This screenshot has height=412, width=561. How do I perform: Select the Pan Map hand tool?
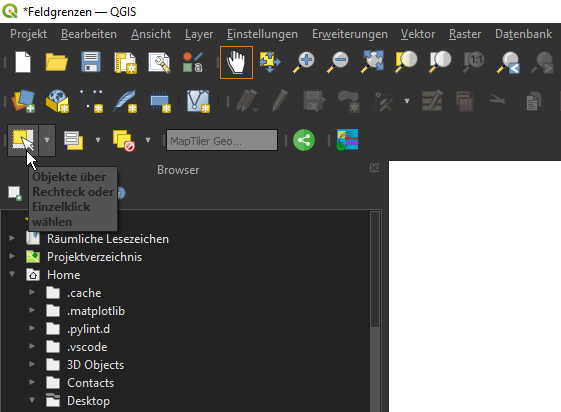[x=236, y=62]
